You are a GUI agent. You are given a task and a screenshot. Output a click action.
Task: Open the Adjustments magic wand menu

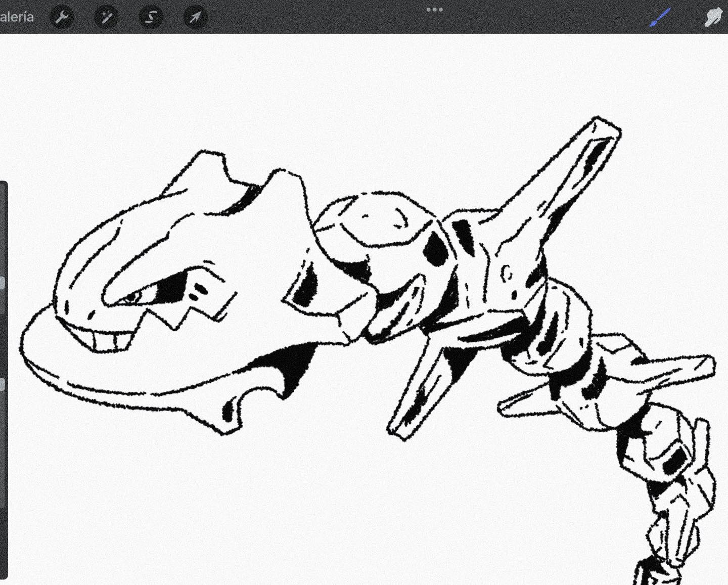[106, 18]
